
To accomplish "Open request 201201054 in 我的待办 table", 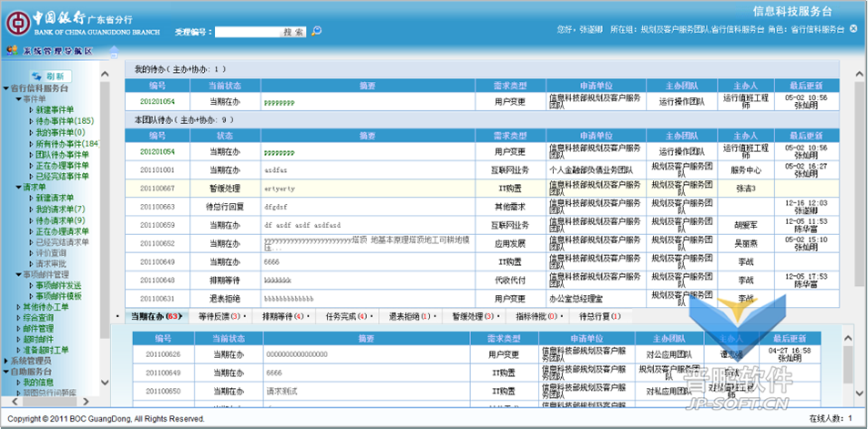I will (158, 102).
